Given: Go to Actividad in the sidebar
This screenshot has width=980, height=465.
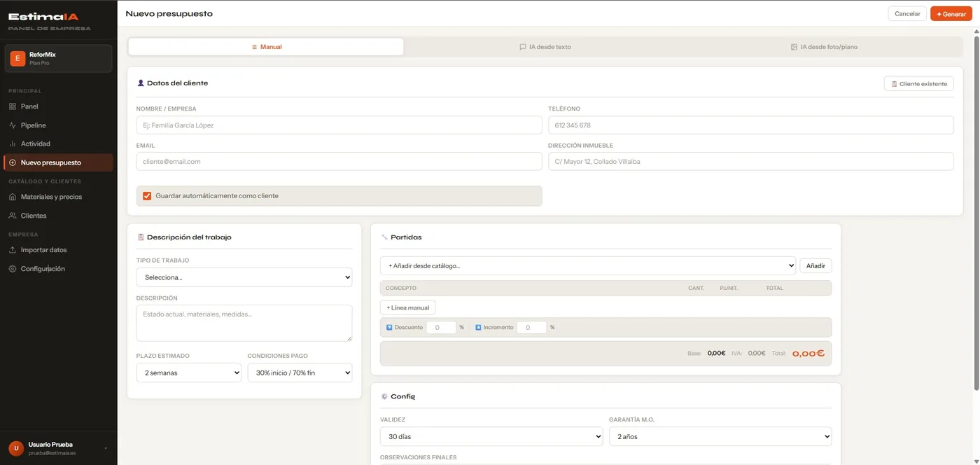Looking at the screenshot, I should (58, 144).
